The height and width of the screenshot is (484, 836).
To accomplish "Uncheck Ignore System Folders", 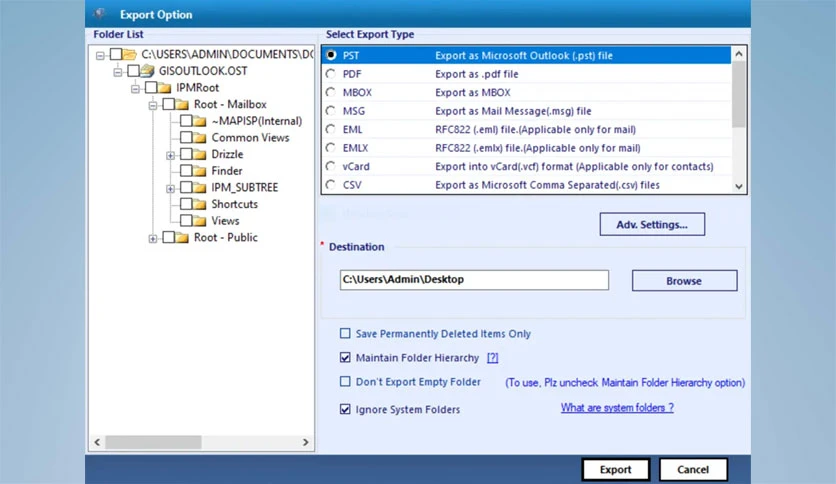I will [345, 409].
